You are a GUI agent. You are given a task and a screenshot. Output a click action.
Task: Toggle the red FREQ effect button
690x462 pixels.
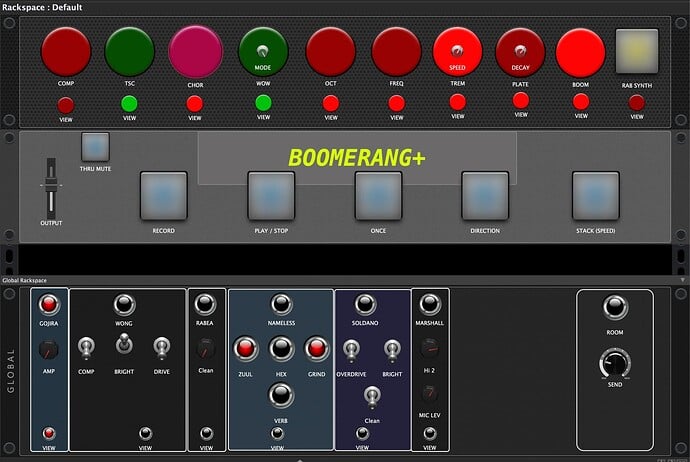tap(396, 52)
